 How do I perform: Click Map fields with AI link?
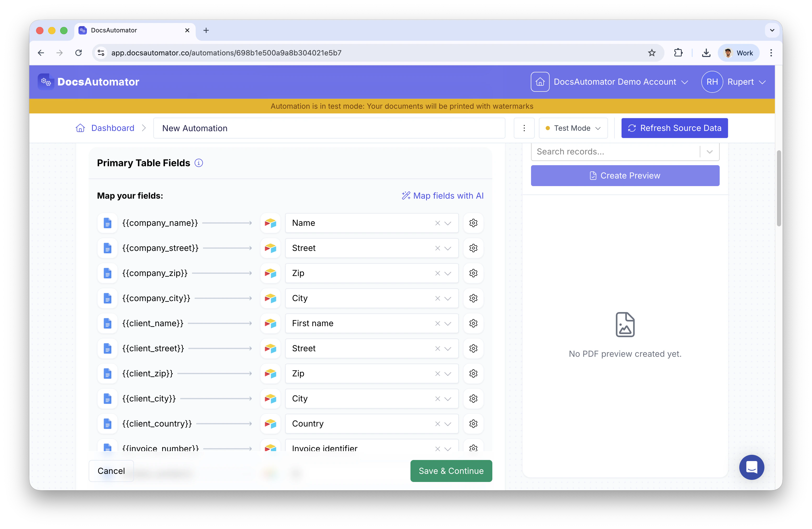443,196
